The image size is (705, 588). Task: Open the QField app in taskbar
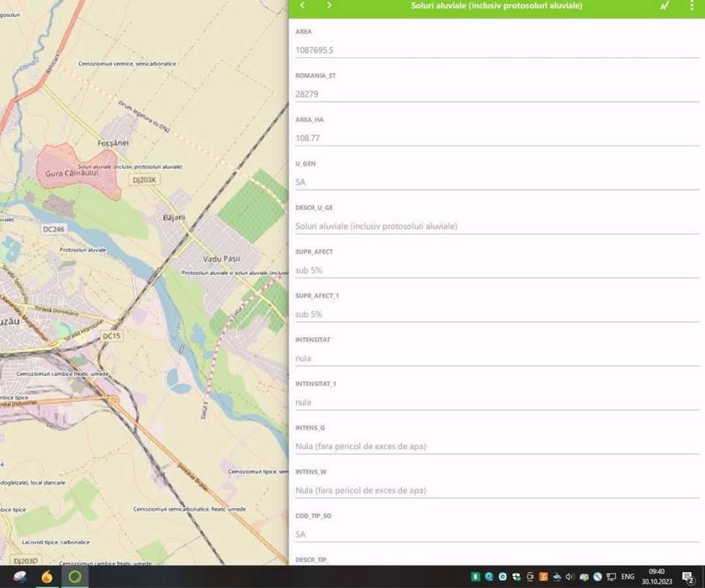(x=75, y=577)
